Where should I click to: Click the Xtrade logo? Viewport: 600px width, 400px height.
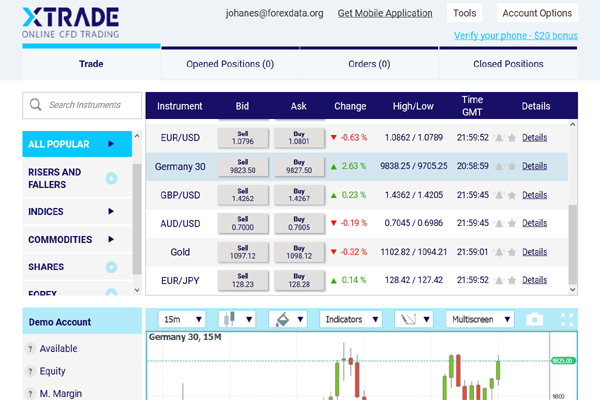click(71, 23)
